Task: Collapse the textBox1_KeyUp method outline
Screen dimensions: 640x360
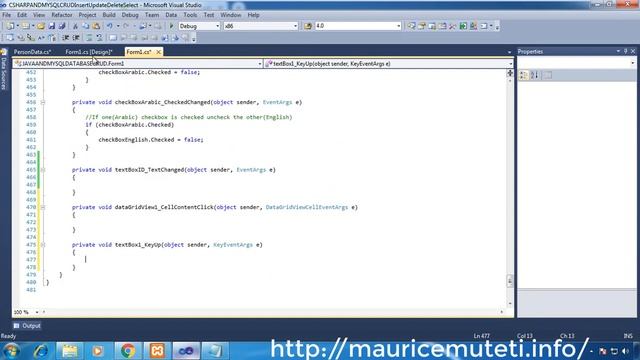Action: tap(43, 245)
